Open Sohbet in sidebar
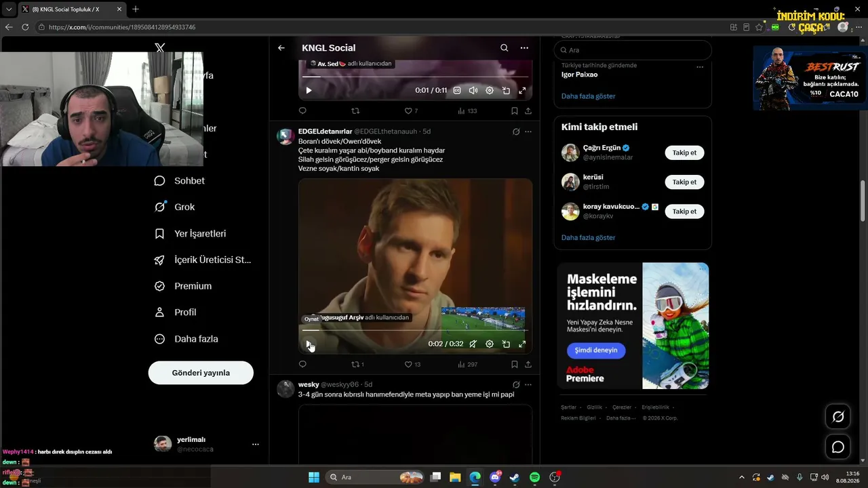868x488 pixels. click(180, 181)
